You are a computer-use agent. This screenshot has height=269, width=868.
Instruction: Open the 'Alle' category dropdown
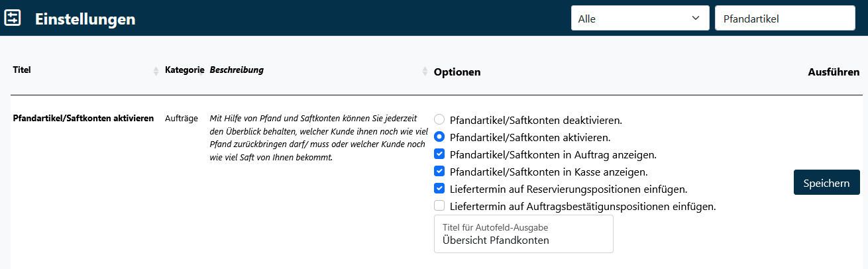[639, 19]
